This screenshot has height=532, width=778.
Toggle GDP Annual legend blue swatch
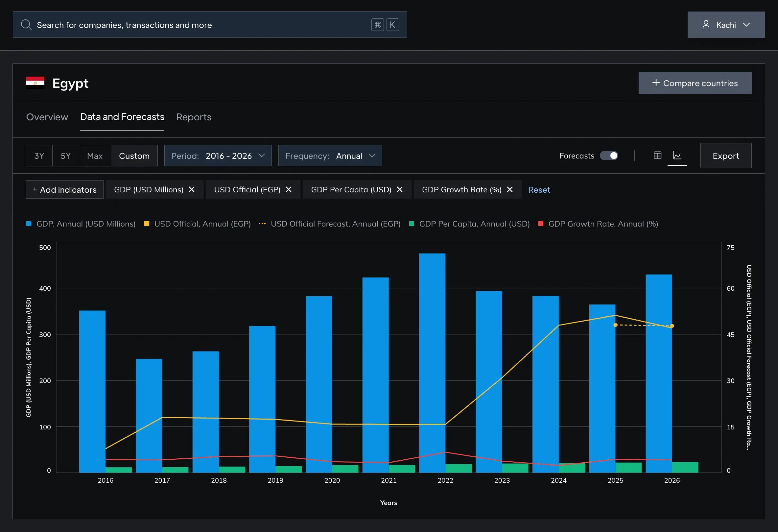pyautogui.click(x=29, y=224)
